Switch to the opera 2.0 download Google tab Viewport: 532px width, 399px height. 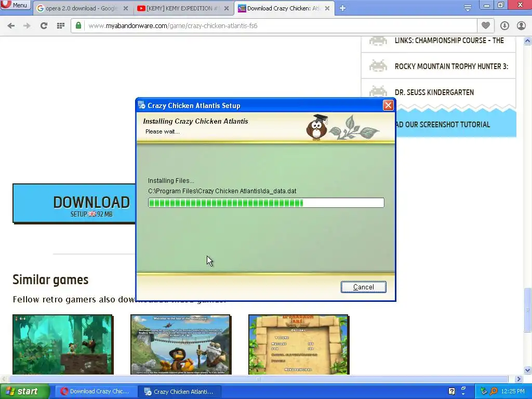pos(82,8)
